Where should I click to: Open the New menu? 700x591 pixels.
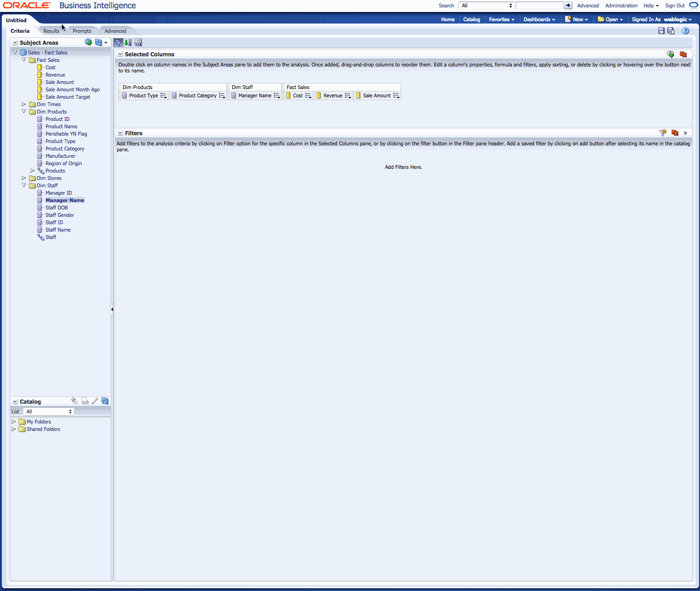click(577, 19)
